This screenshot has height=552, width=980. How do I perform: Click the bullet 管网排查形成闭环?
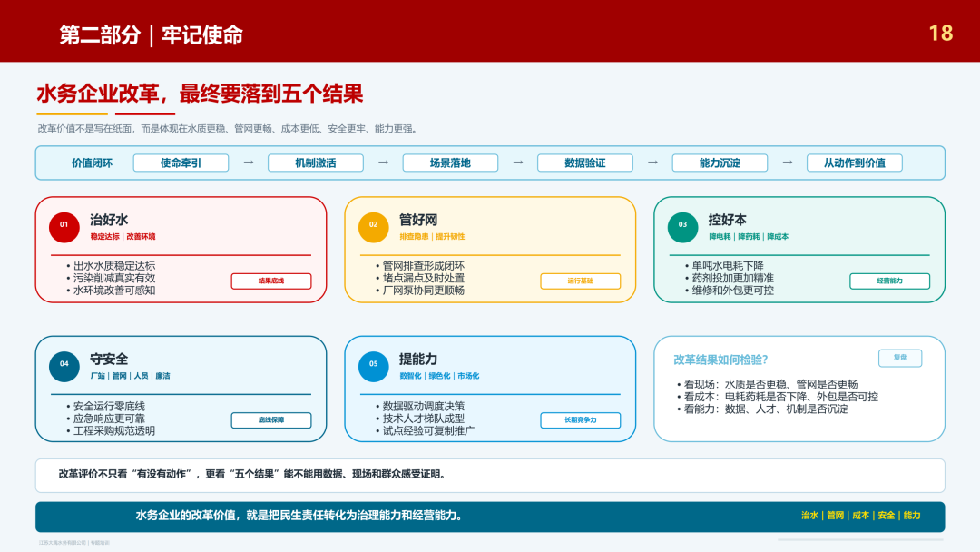[x=423, y=266]
